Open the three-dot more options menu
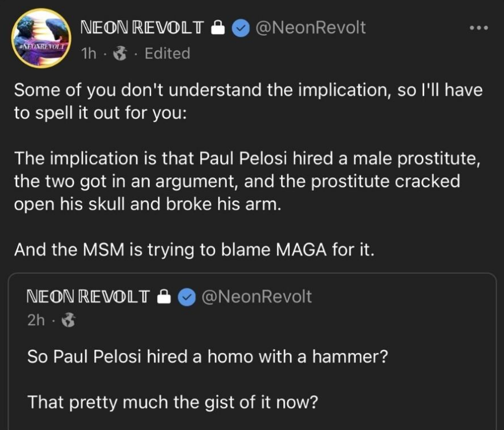Viewport: 504px width, 430px height. click(478, 27)
